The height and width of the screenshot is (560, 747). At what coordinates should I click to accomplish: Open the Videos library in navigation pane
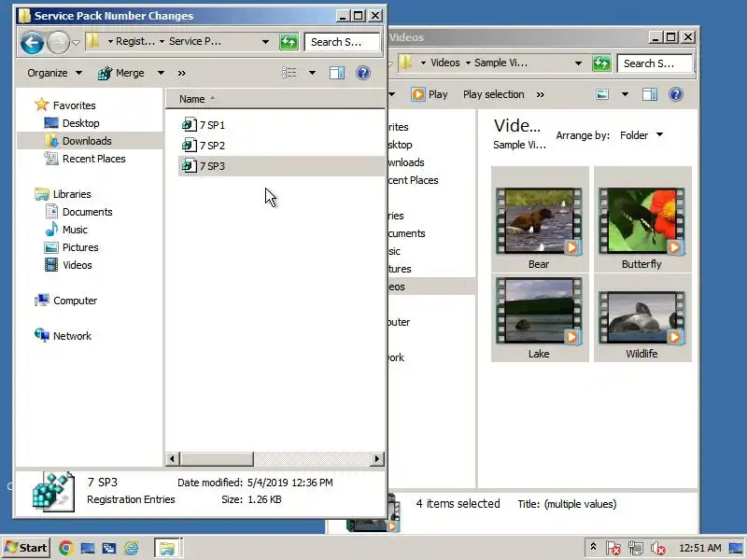click(68, 265)
